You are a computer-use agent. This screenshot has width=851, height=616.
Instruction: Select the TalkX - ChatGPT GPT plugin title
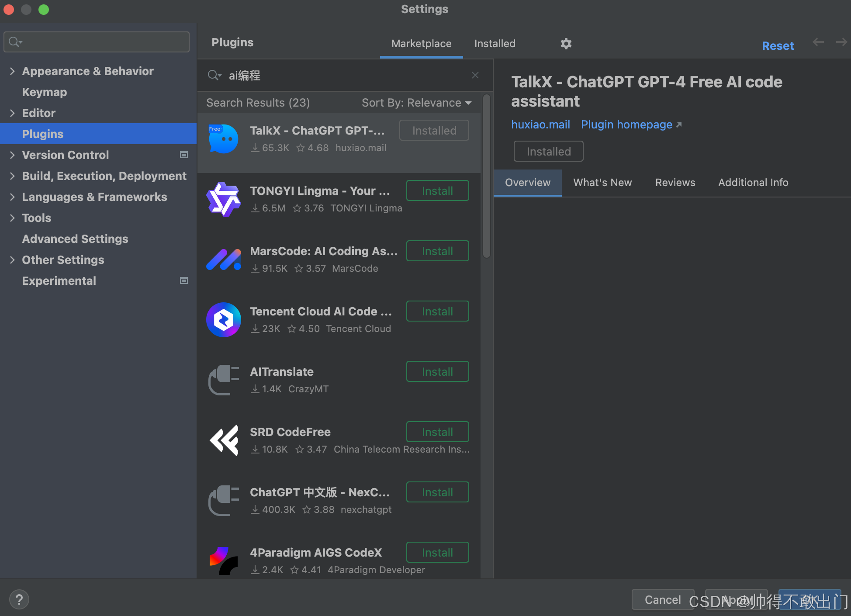click(317, 131)
